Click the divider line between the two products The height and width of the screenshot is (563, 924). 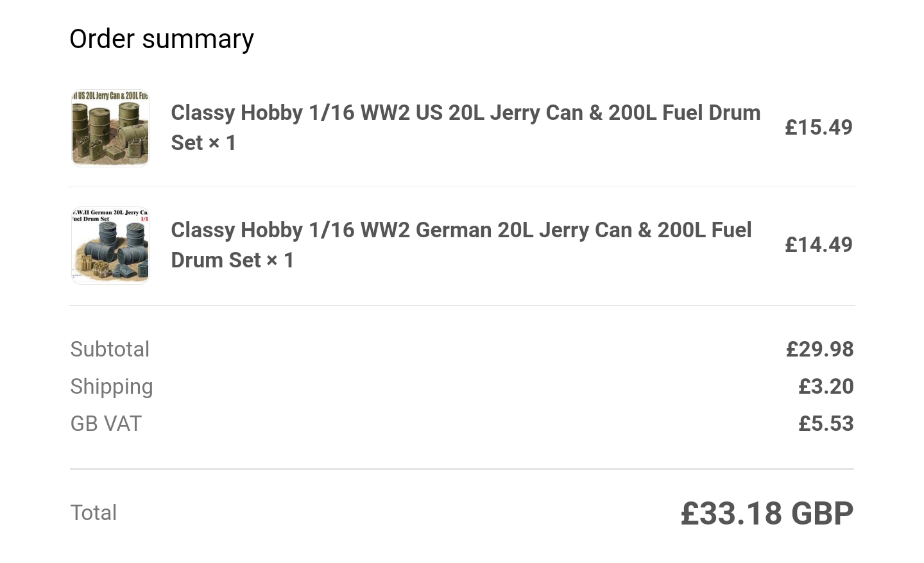(462, 187)
